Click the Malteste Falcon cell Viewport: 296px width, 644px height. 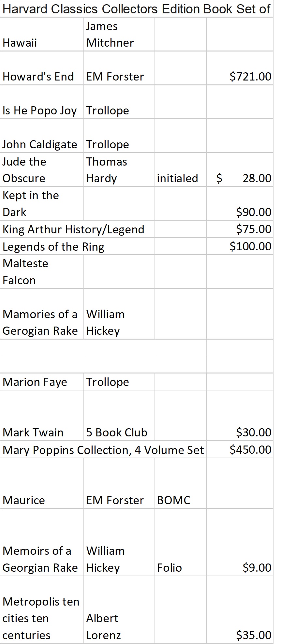(42, 271)
